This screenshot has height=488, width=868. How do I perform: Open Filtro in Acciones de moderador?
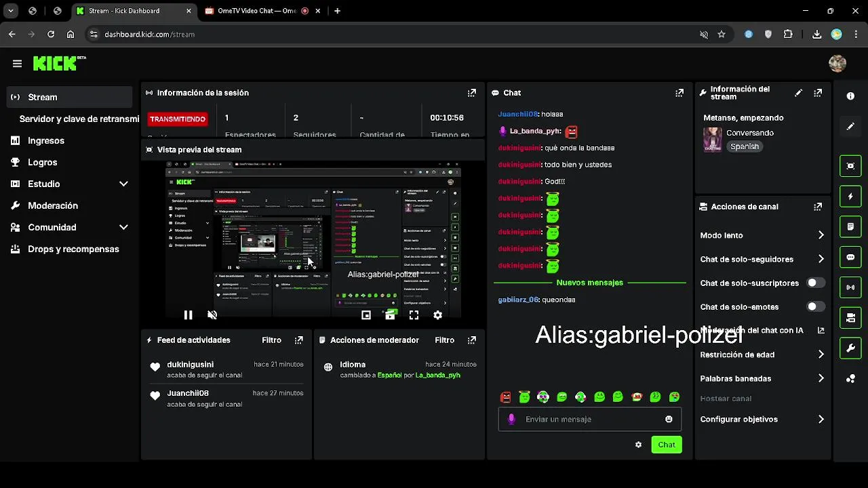point(445,340)
